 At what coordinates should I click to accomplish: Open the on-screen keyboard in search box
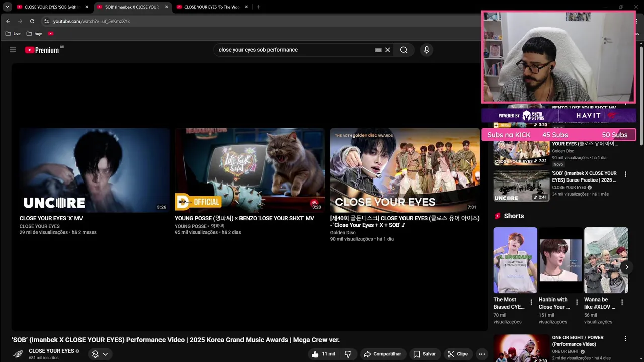378,50
